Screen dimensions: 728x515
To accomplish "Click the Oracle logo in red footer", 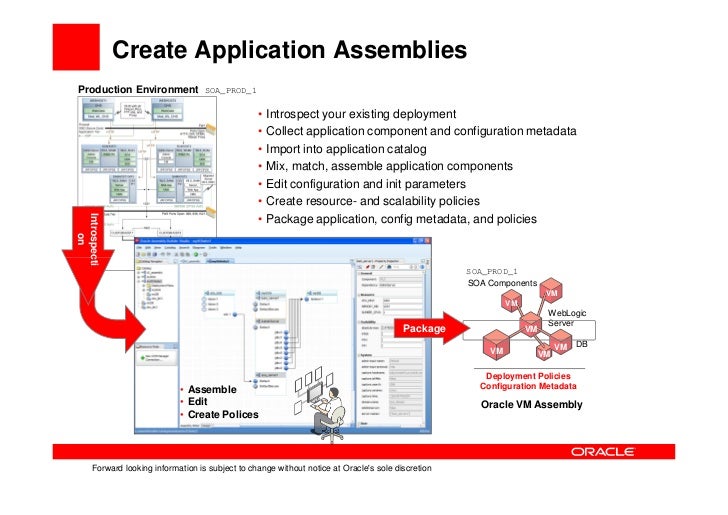I will pos(603,451).
